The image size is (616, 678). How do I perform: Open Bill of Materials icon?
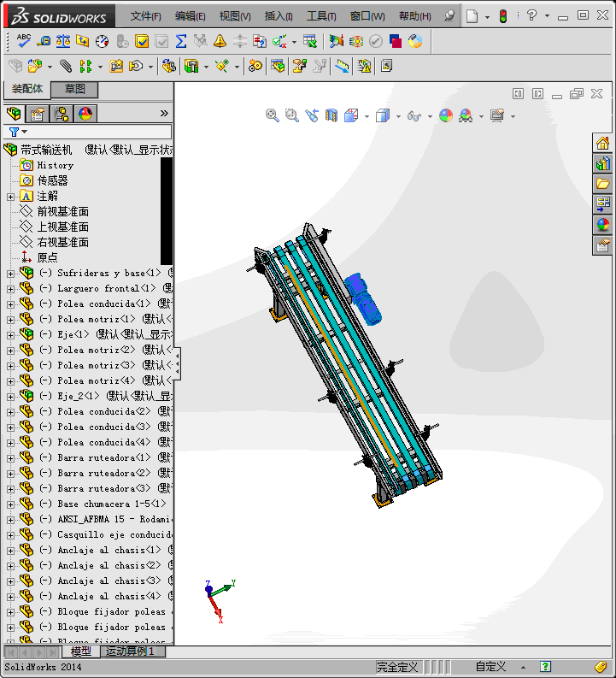278,66
